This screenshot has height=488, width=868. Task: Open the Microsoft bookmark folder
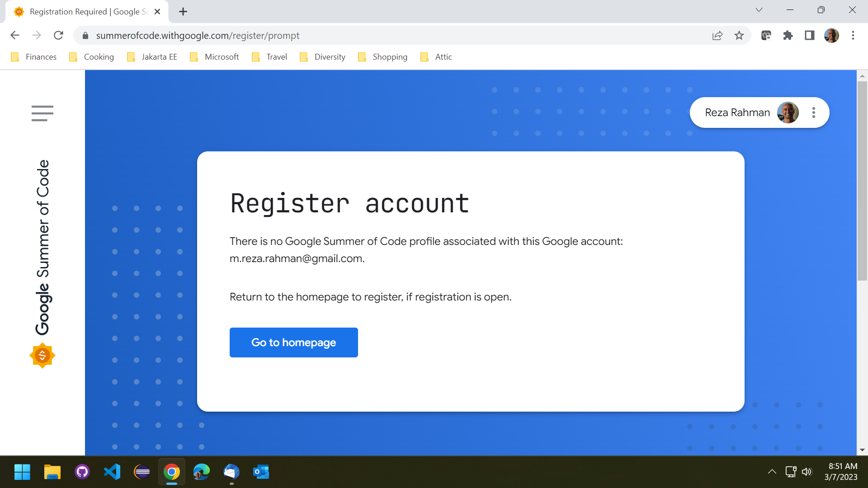pyautogui.click(x=215, y=57)
